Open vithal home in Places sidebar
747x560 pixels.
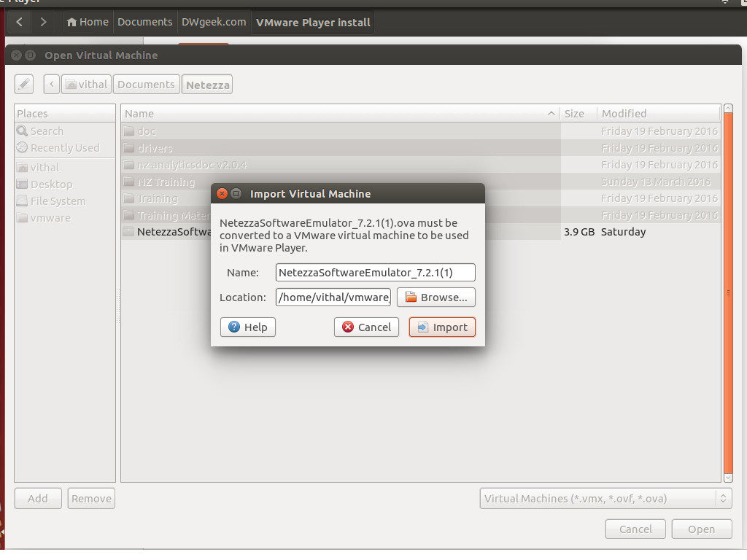pyautogui.click(x=65, y=168)
